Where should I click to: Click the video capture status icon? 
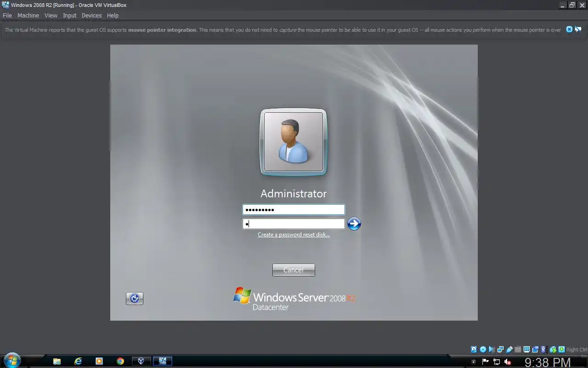535,350
